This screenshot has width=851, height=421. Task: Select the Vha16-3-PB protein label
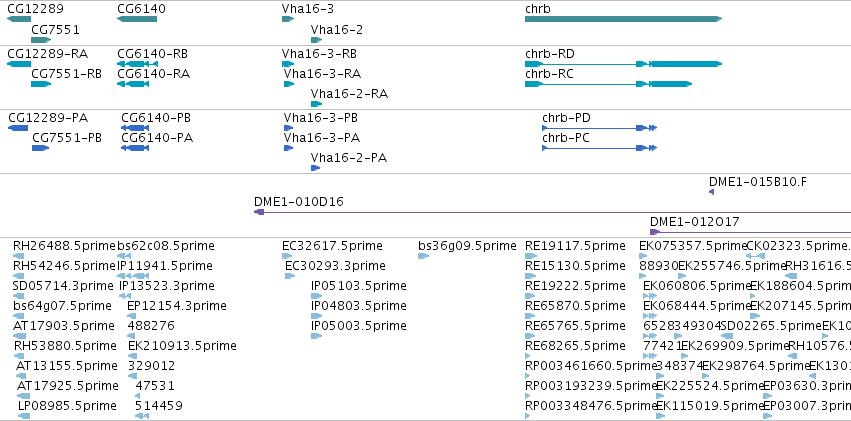click(321, 118)
